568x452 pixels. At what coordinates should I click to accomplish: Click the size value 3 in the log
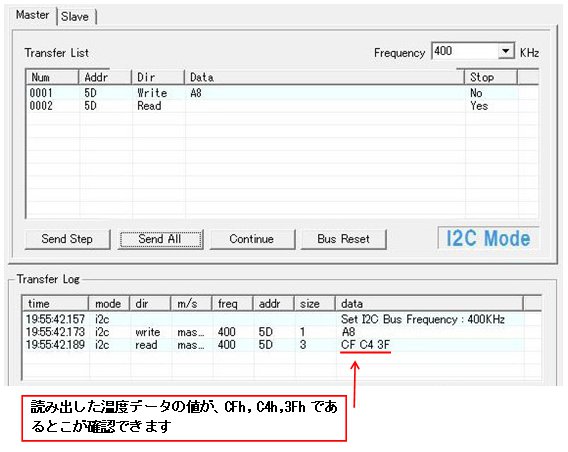coord(303,345)
